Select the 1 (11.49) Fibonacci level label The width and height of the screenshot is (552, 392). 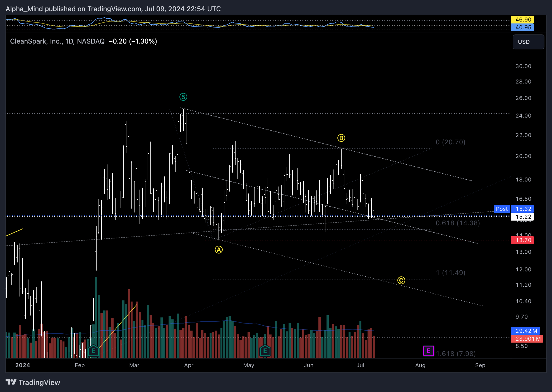[x=451, y=273]
